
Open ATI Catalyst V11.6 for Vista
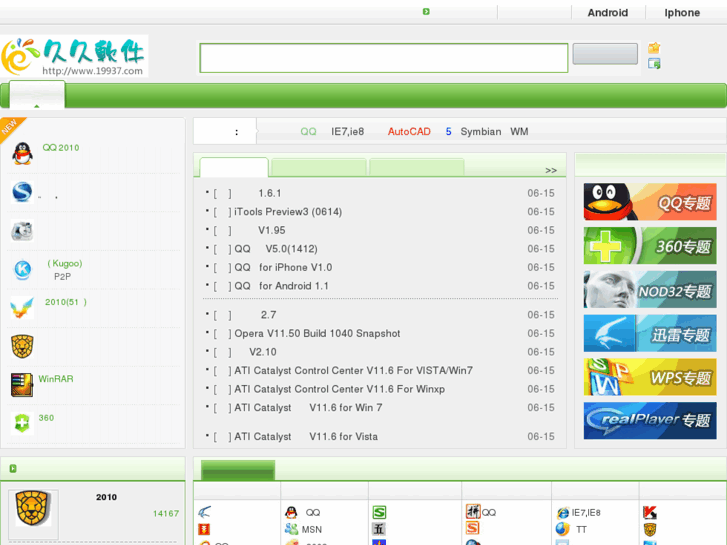306,436
